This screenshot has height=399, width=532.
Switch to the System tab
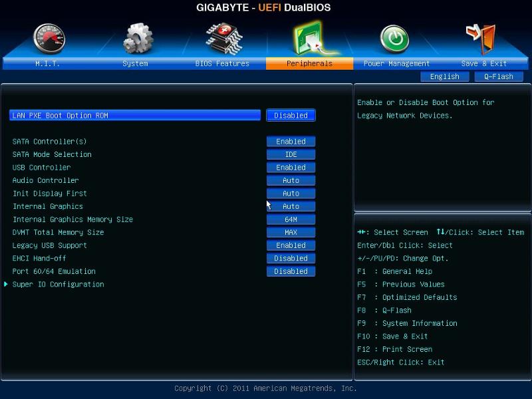pyautogui.click(x=135, y=63)
